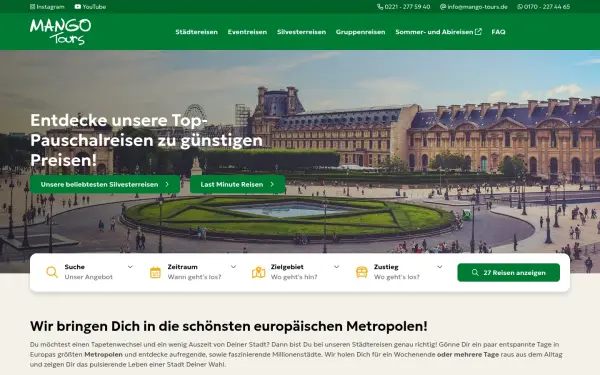600x375 pixels.
Task: Click 'Wo geht's los?' boarding placeholder
Action: [x=396, y=277]
